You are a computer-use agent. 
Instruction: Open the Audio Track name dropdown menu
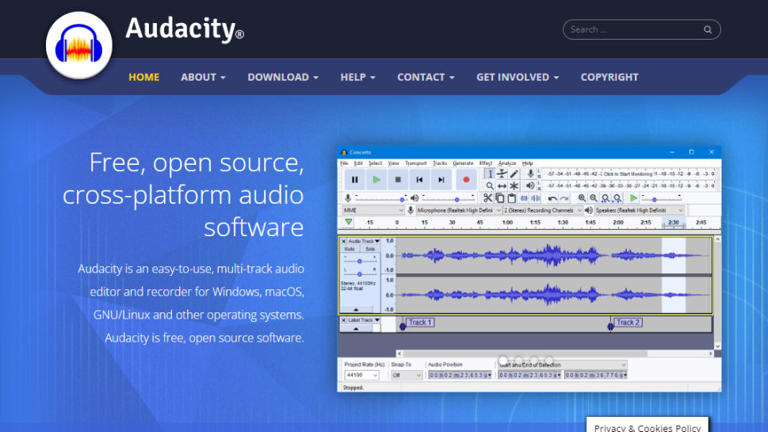(x=364, y=241)
